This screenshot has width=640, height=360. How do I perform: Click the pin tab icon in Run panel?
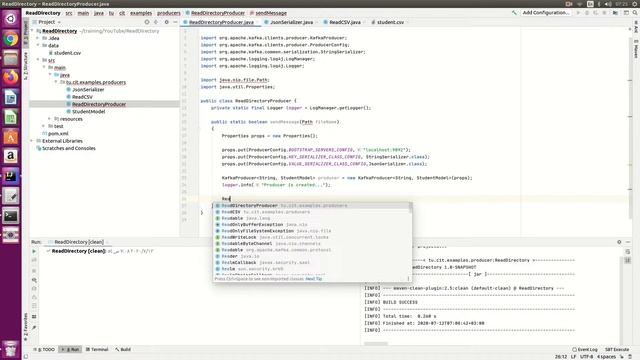34,328
